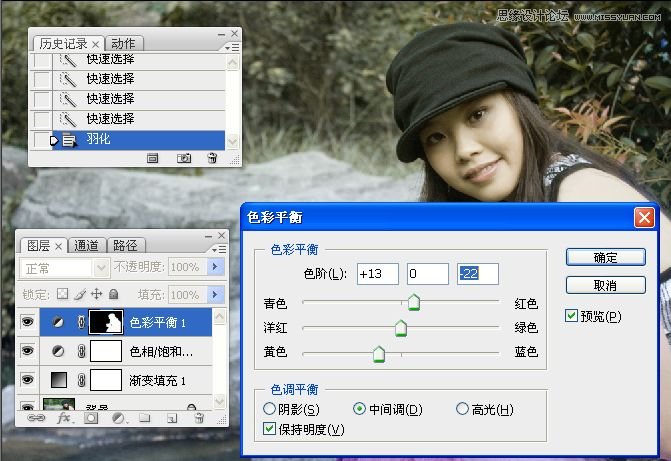Image resolution: width=671 pixels, height=461 pixels.
Task: Open the fx layer style menu
Action: [x=65, y=417]
